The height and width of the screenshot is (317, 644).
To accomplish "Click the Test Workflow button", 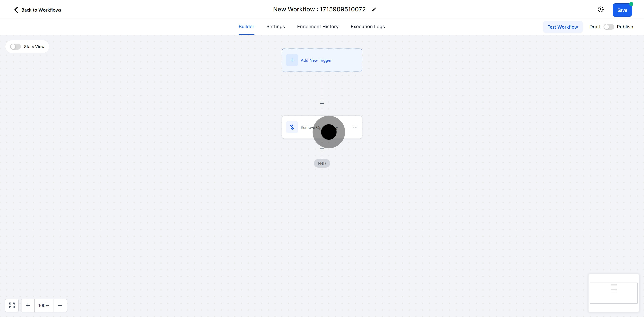I will 563,27.
